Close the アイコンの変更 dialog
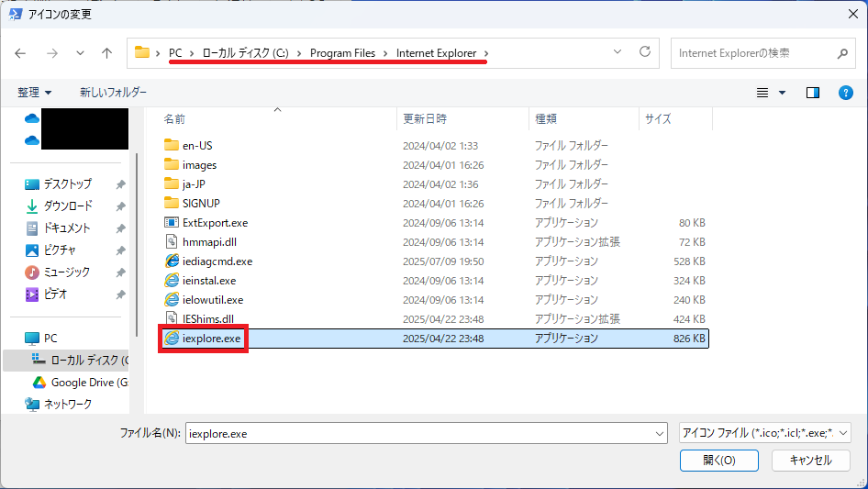Image resolution: width=868 pixels, height=489 pixels. 853,14
